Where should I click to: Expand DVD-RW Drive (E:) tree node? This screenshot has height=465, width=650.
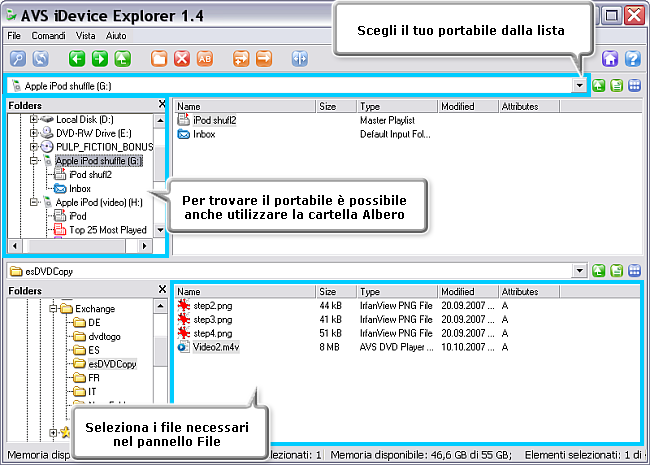pos(34,133)
